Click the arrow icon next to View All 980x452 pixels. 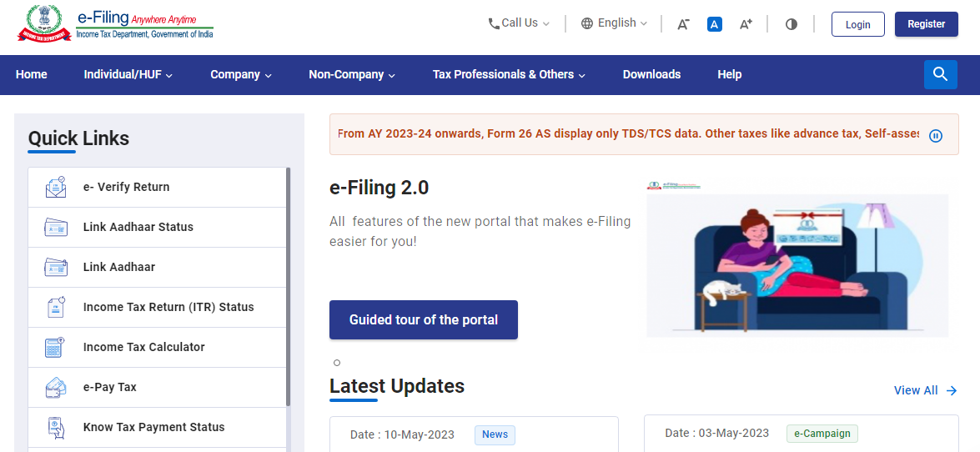click(952, 391)
